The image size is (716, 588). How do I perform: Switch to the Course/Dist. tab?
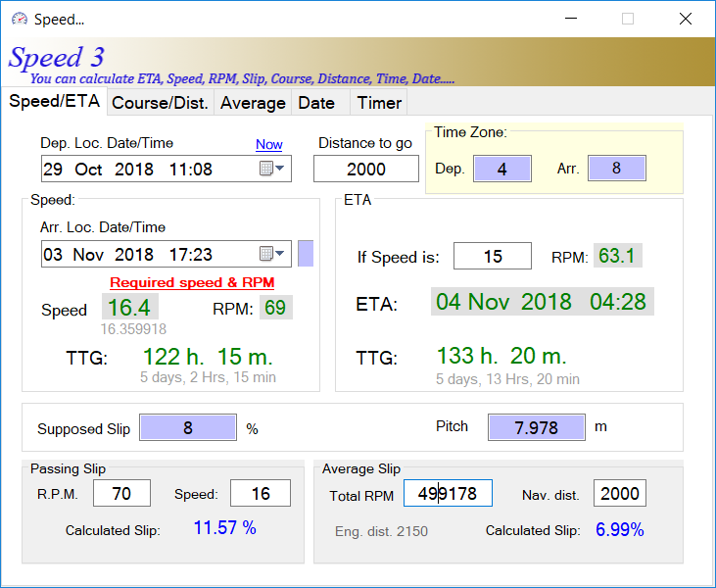click(161, 103)
